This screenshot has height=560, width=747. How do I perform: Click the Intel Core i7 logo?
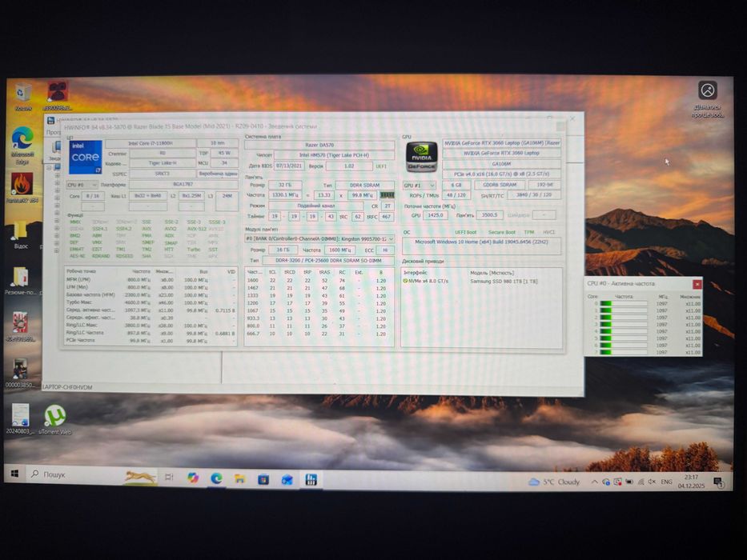pos(86,157)
